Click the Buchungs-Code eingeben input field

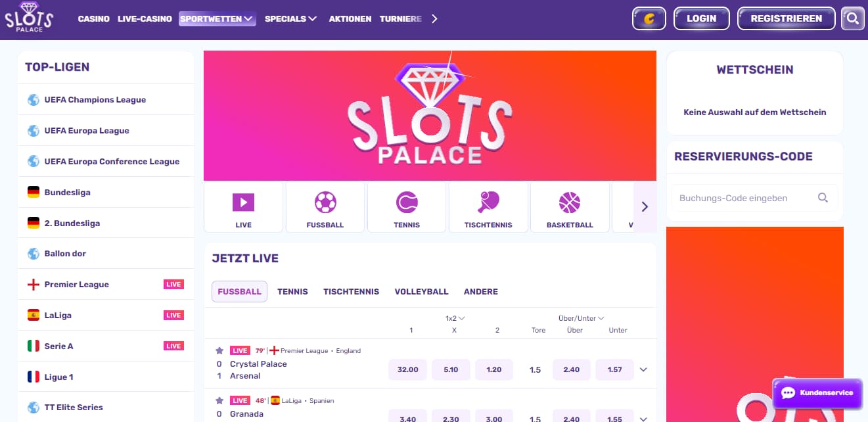pyautogui.click(x=754, y=198)
